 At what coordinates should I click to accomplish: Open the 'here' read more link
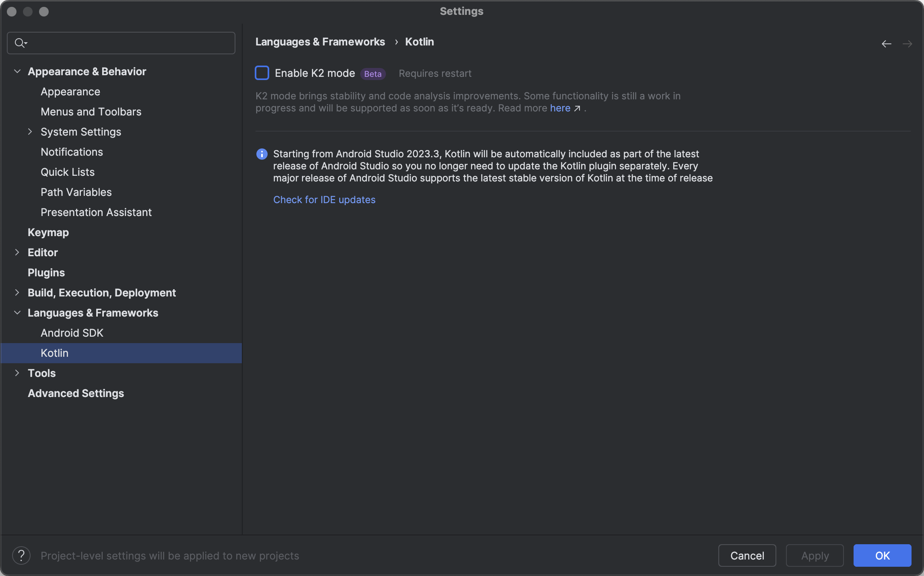(x=560, y=108)
